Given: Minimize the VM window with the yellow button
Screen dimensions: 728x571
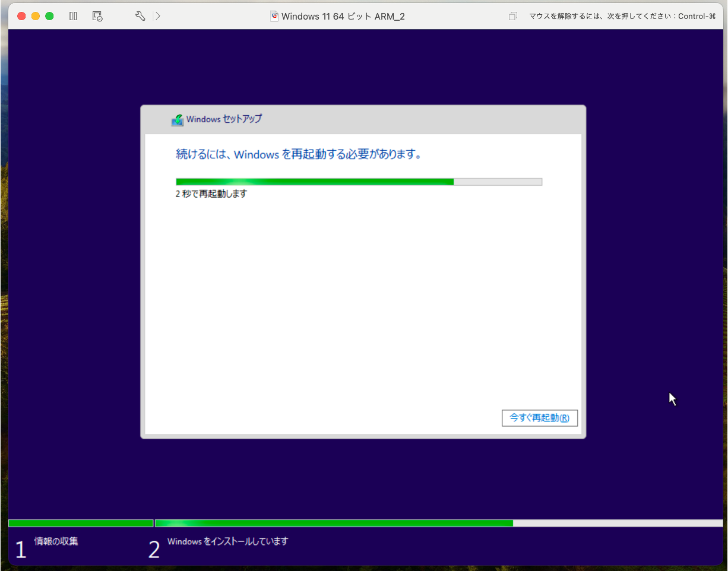Looking at the screenshot, I should point(35,16).
